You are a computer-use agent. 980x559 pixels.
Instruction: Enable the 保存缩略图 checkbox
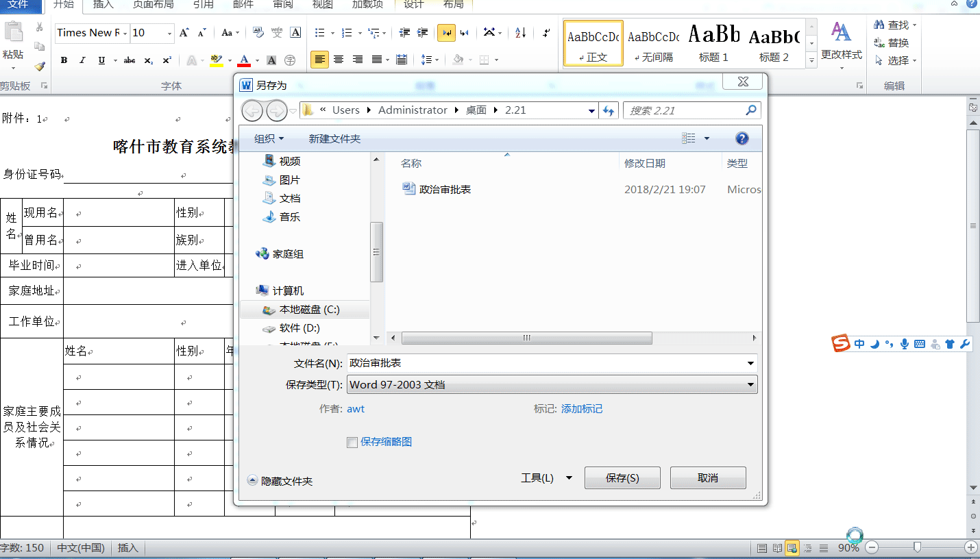(352, 442)
